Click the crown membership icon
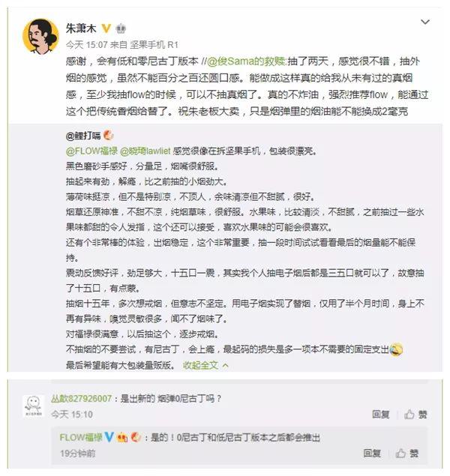Viewport: 450px width, 476px height. [121, 28]
